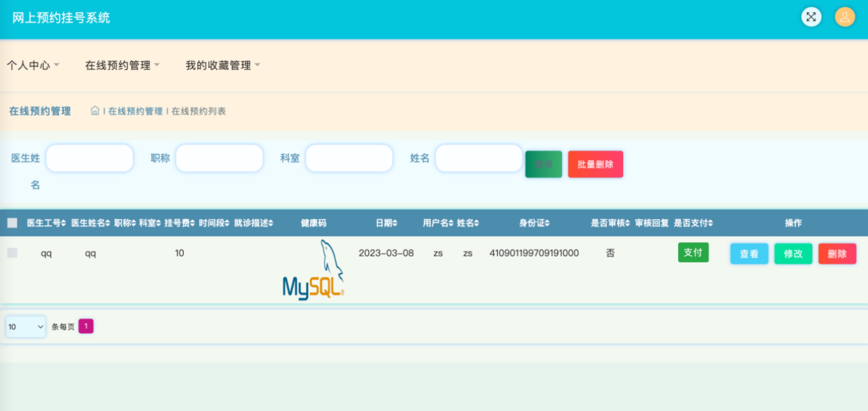Click the 批量删除 button
This screenshot has width=868, height=411.
(x=595, y=164)
